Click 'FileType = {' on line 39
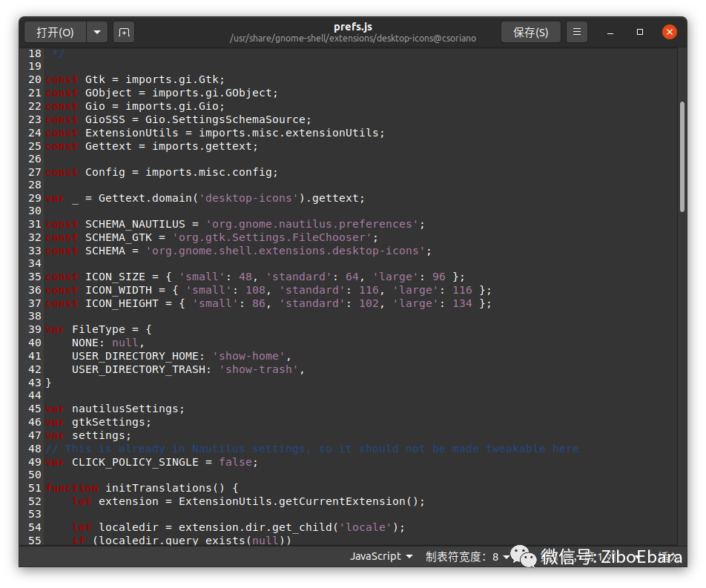706x588 pixels. coord(112,329)
